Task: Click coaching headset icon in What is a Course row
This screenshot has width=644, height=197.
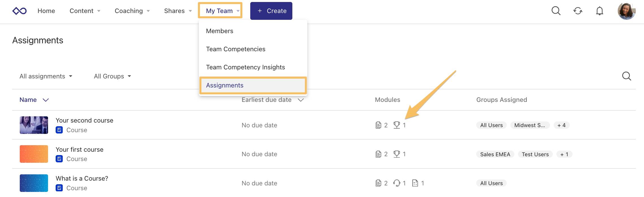Action: click(x=397, y=183)
